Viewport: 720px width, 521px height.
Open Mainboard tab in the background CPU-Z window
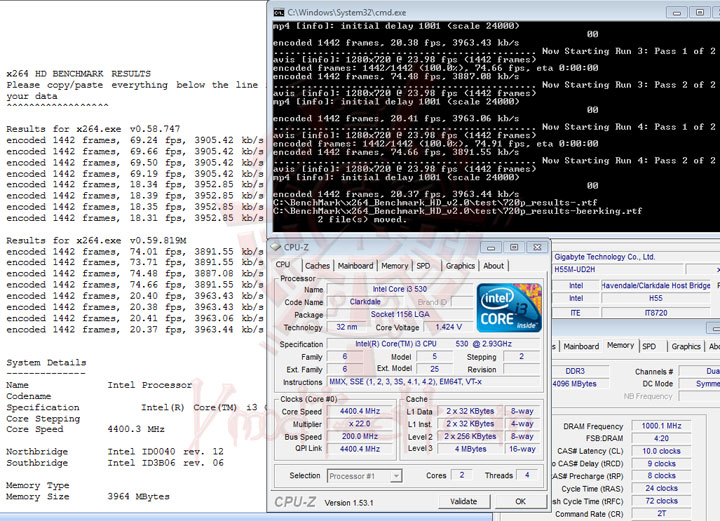581,347
